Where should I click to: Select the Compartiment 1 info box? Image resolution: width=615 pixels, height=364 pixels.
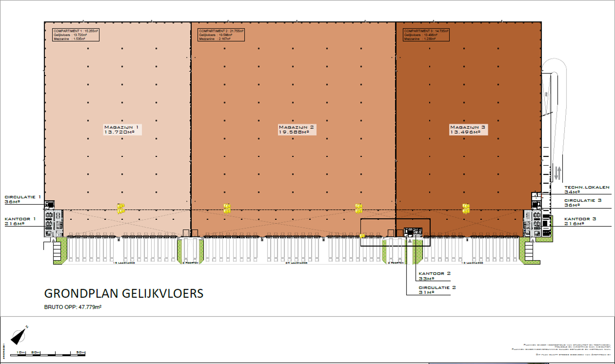click(x=76, y=35)
